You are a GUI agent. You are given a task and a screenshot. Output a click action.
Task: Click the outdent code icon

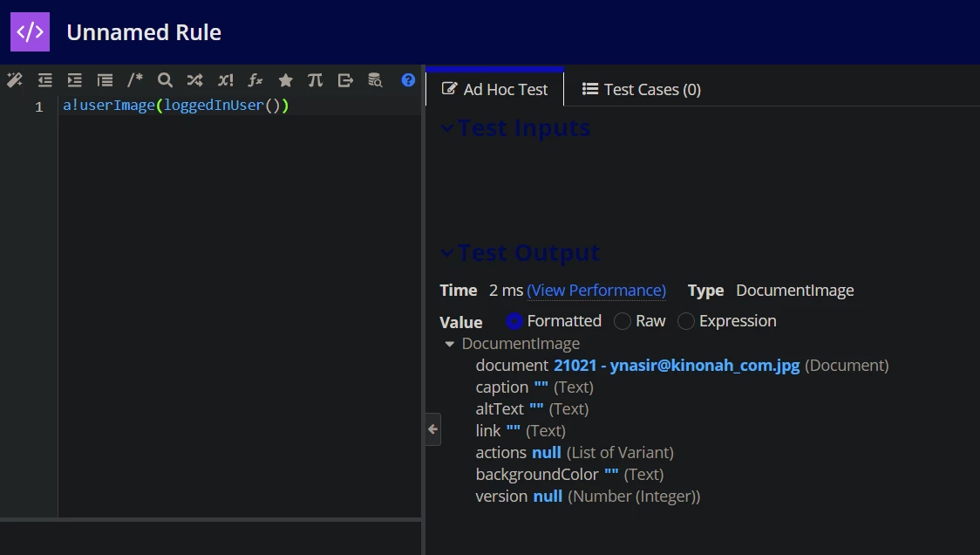pyautogui.click(x=44, y=80)
